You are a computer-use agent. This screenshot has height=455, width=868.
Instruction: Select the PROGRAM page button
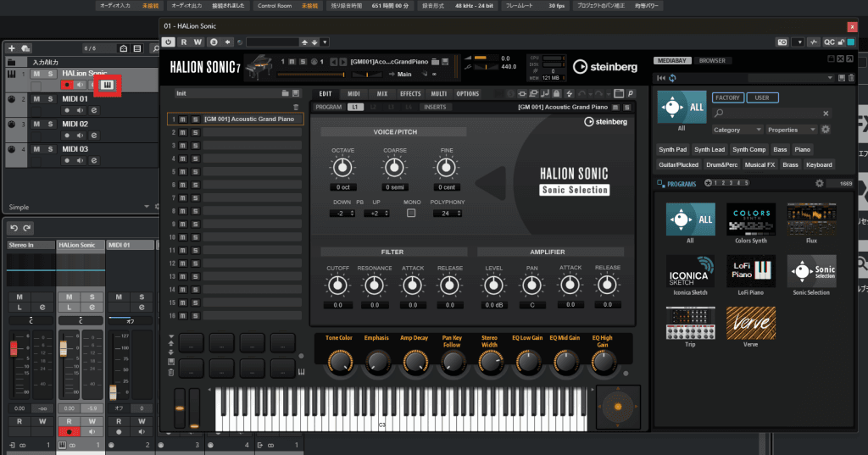[x=329, y=107]
